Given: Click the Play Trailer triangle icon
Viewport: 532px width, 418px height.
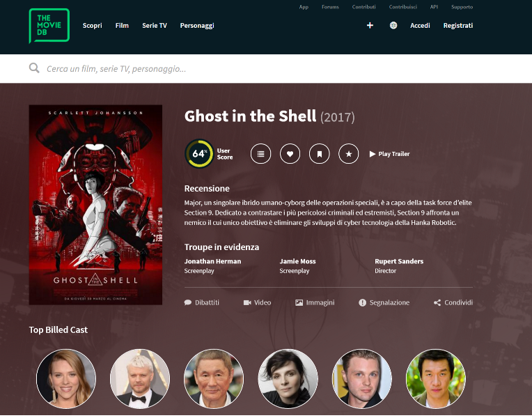Looking at the screenshot, I should [x=373, y=154].
